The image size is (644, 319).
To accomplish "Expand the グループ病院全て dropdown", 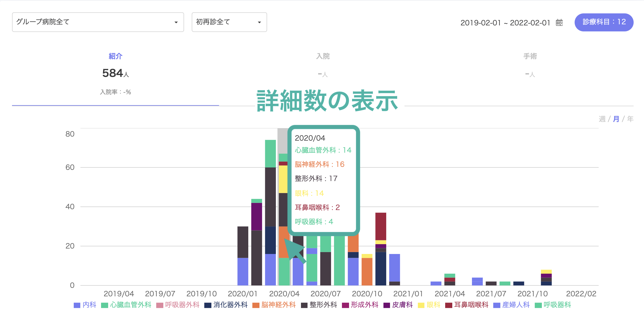I will 98,22.
